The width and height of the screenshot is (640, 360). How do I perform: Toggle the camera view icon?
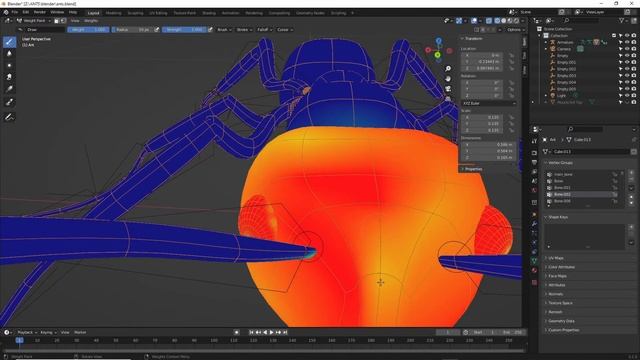(x=448, y=89)
